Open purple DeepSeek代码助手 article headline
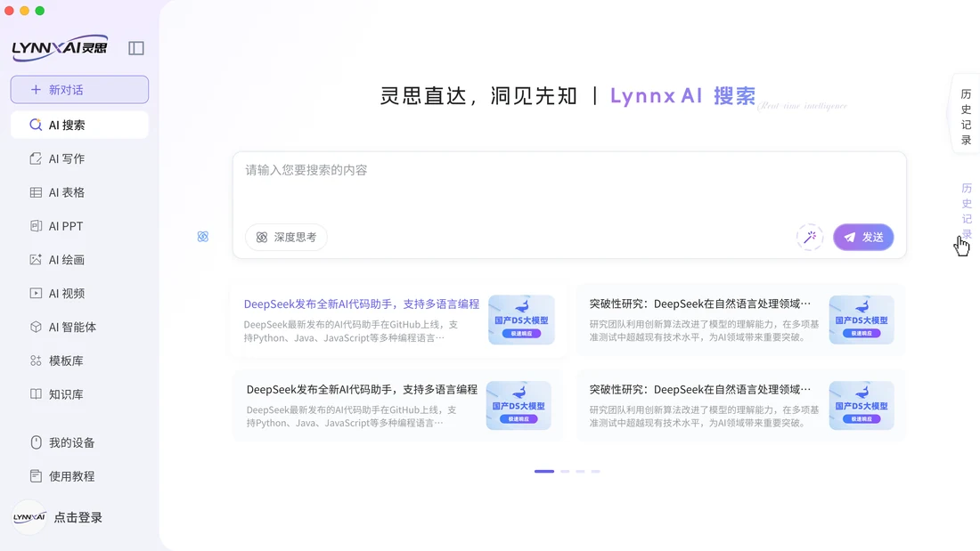980x551 pixels. click(x=361, y=304)
